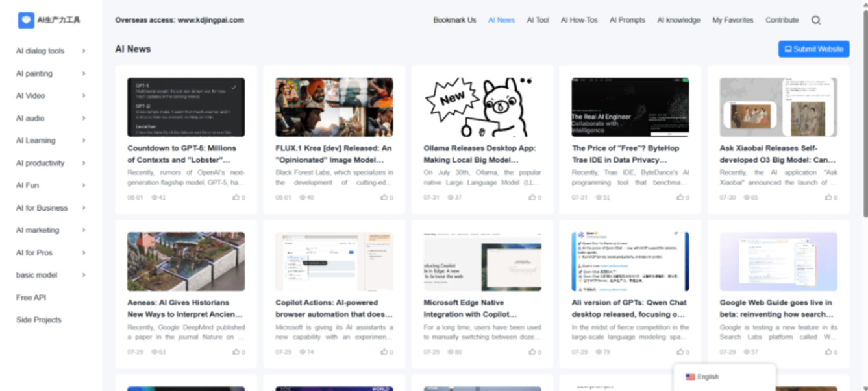Click views eye icon on Ask Xiaobai card
The width and height of the screenshot is (868, 391).
pos(747,198)
